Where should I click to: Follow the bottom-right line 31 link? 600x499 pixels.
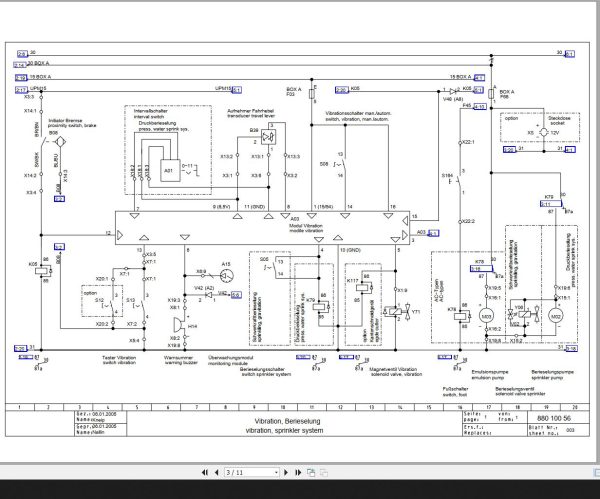[x=571, y=348]
